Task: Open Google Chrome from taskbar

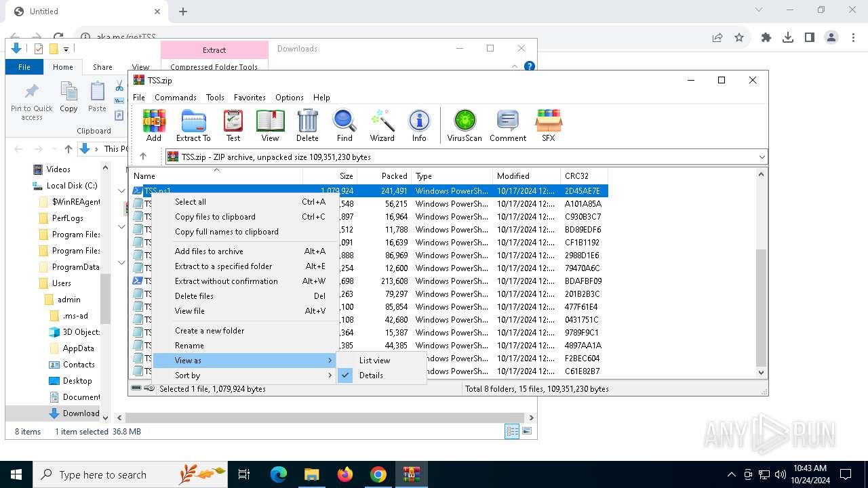Action: pos(378,474)
